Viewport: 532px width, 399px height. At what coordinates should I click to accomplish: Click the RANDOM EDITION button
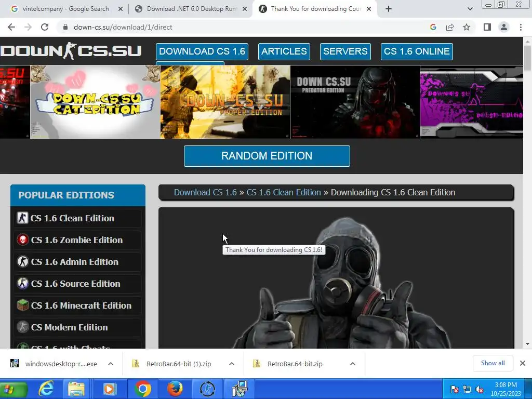click(267, 156)
